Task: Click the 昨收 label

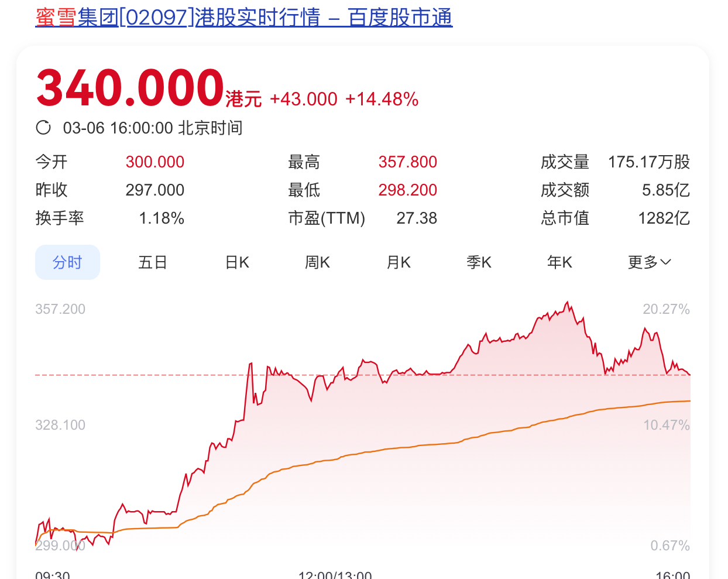Action: [x=51, y=190]
